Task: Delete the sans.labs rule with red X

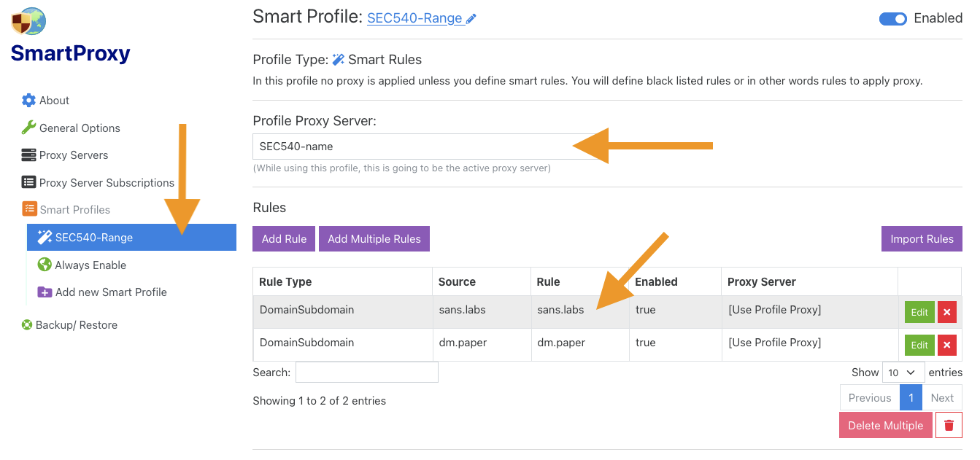Action: [946, 312]
